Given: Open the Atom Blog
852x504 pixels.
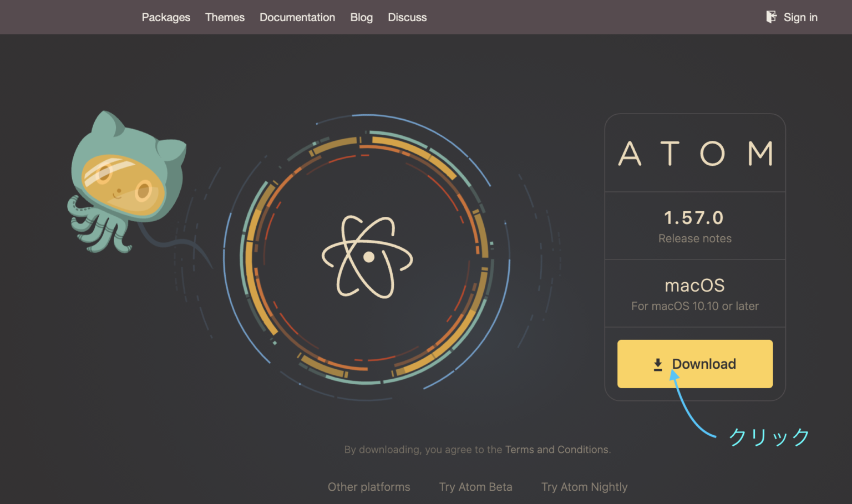Looking at the screenshot, I should (361, 17).
